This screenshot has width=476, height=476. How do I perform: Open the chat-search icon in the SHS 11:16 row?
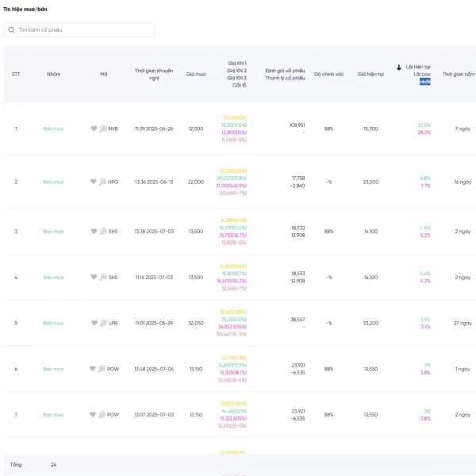coord(103,277)
